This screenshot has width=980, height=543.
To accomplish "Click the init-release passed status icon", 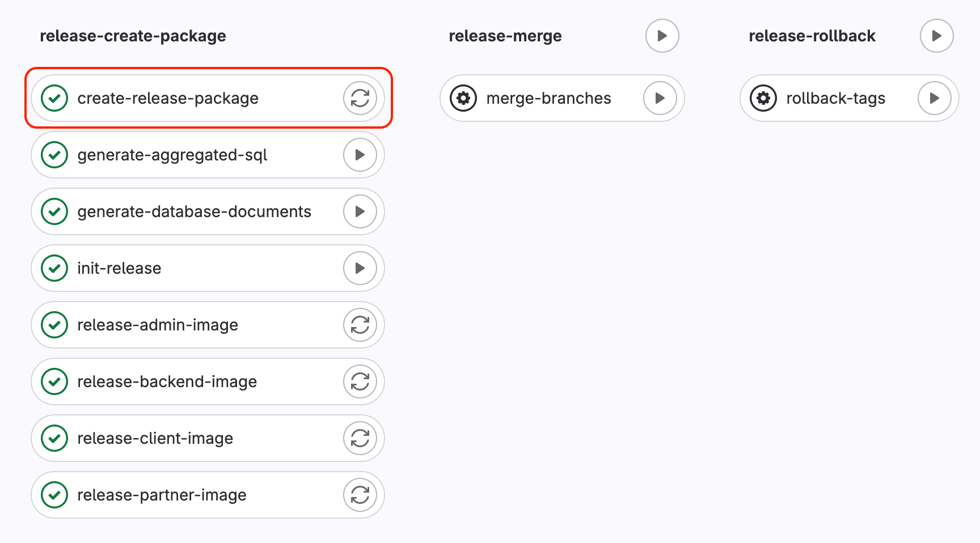I will 54,268.
